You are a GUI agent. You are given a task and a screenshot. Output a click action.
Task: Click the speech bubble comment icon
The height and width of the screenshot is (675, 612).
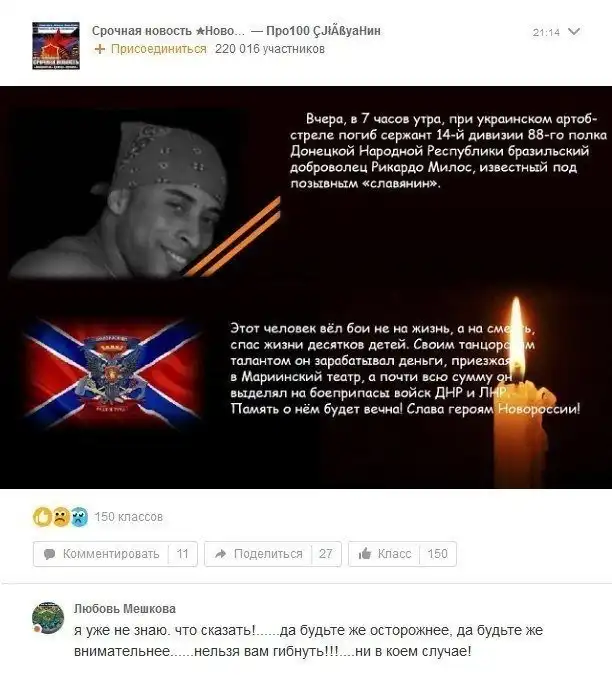pyautogui.click(x=49, y=554)
